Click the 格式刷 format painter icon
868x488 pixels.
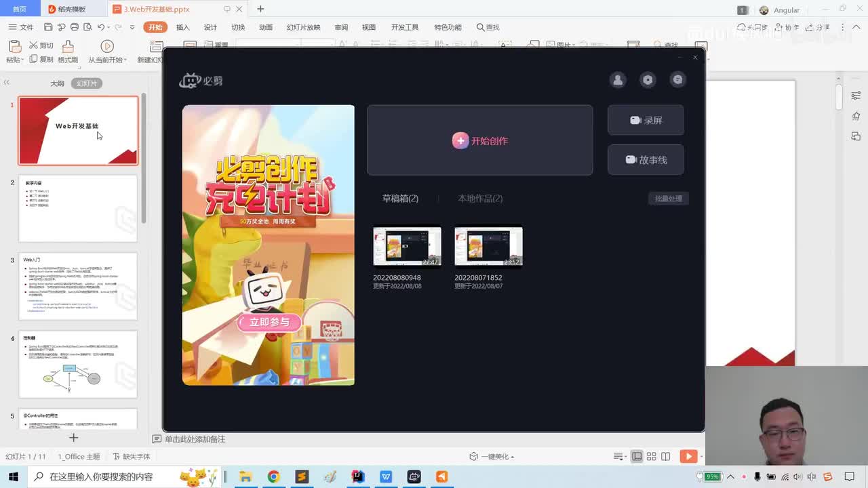pyautogui.click(x=68, y=46)
